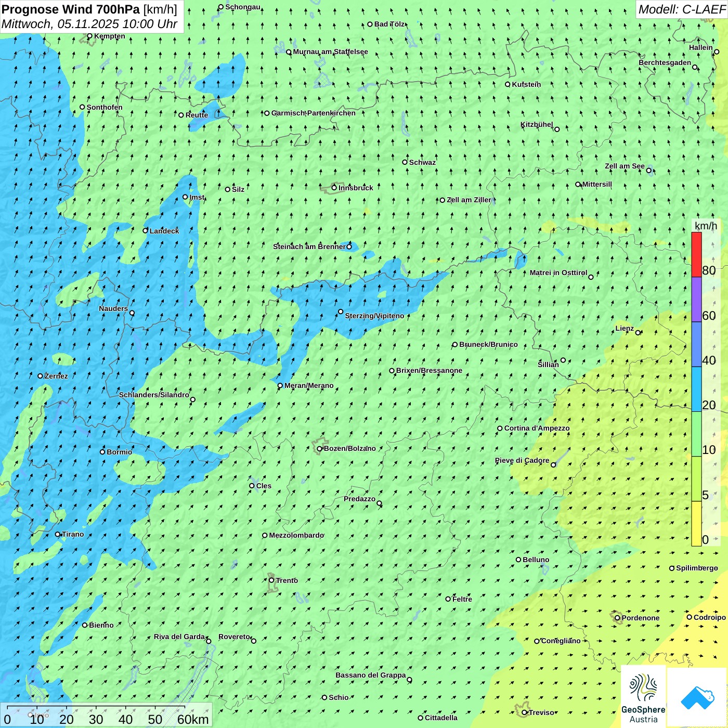This screenshot has width=728, height=728.
Task: Click the Garmisch-Partenkirchen label
Action: pos(313,113)
